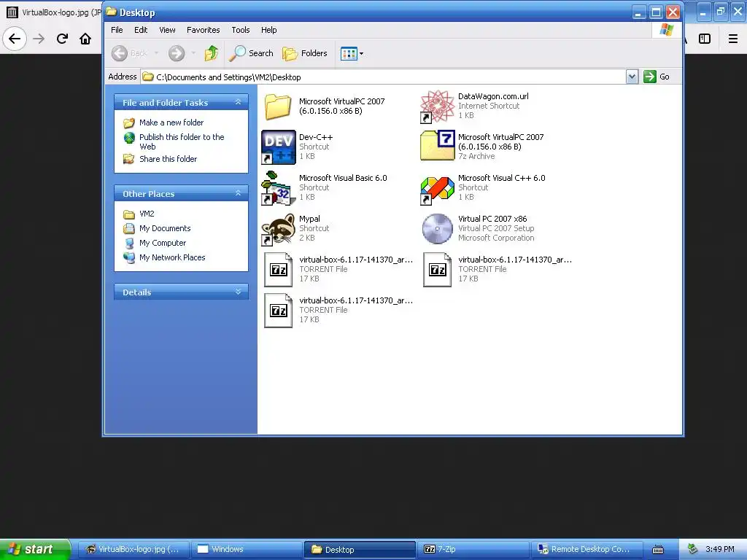Click the Windows flag logo in menu bar
This screenshot has width=747, height=560.
[x=667, y=30]
